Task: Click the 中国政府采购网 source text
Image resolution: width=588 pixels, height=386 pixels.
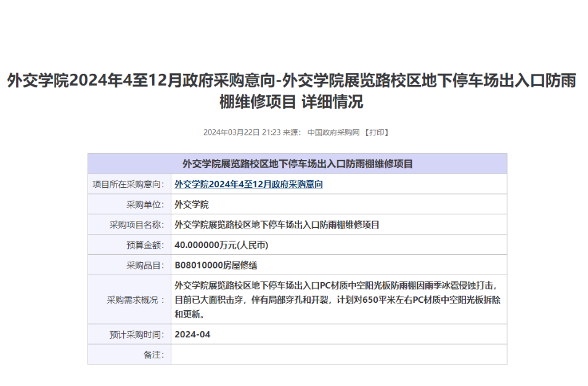Action: click(x=333, y=132)
